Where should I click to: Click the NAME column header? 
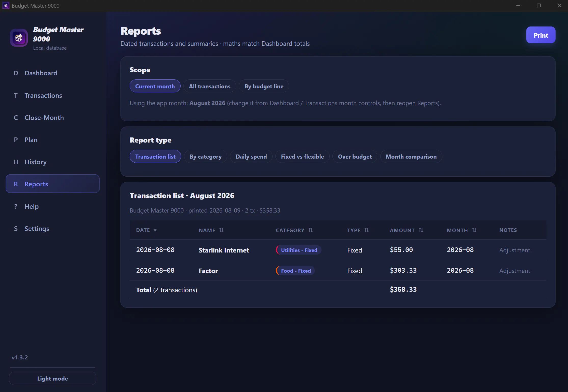tap(207, 230)
